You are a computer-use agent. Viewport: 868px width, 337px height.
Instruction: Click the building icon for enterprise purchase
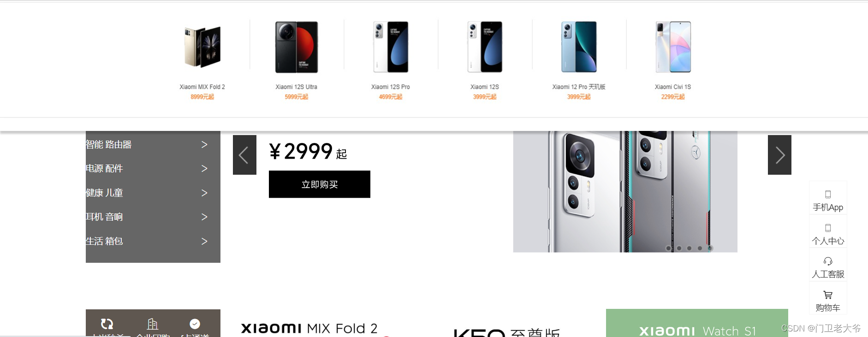(x=153, y=324)
